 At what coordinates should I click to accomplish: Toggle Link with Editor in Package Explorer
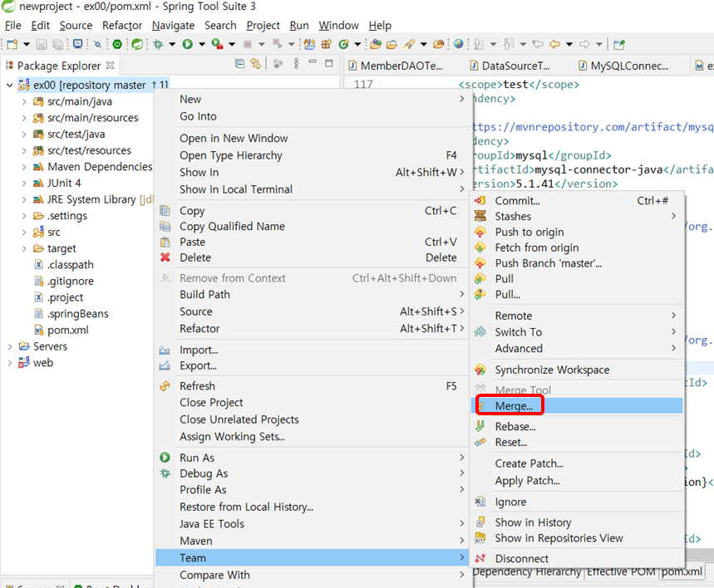pos(256,64)
